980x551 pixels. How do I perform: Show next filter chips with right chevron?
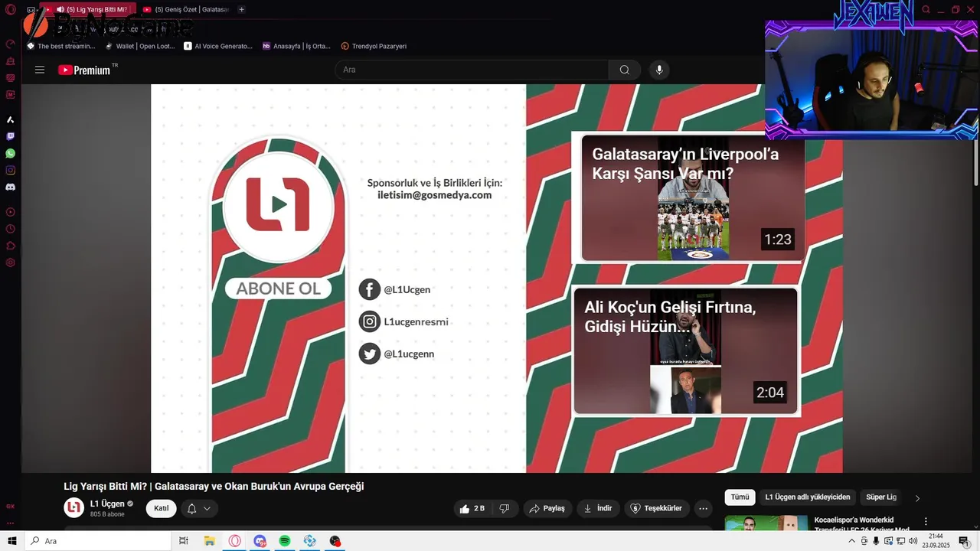click(x=917, y=498)
